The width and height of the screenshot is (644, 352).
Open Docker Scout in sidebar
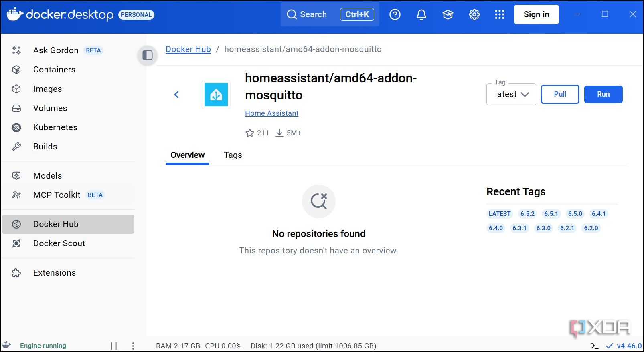pyautogui.click(x=68, y=243)
